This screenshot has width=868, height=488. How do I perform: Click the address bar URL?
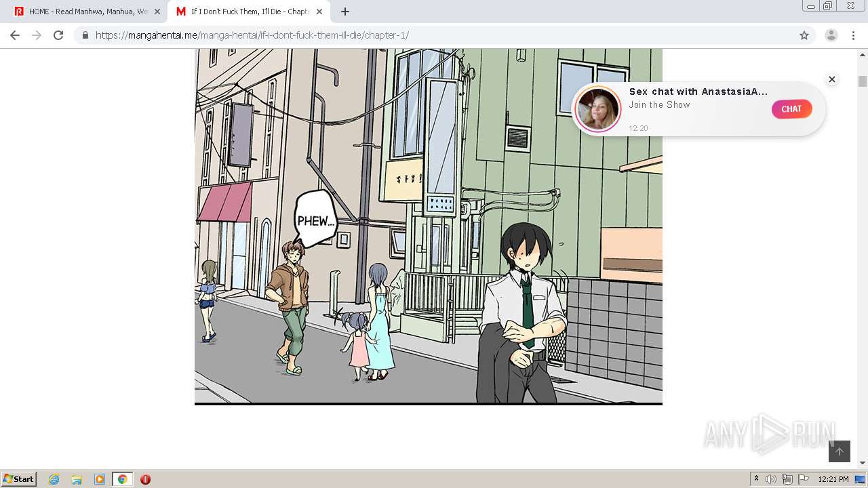click(252, 35)
